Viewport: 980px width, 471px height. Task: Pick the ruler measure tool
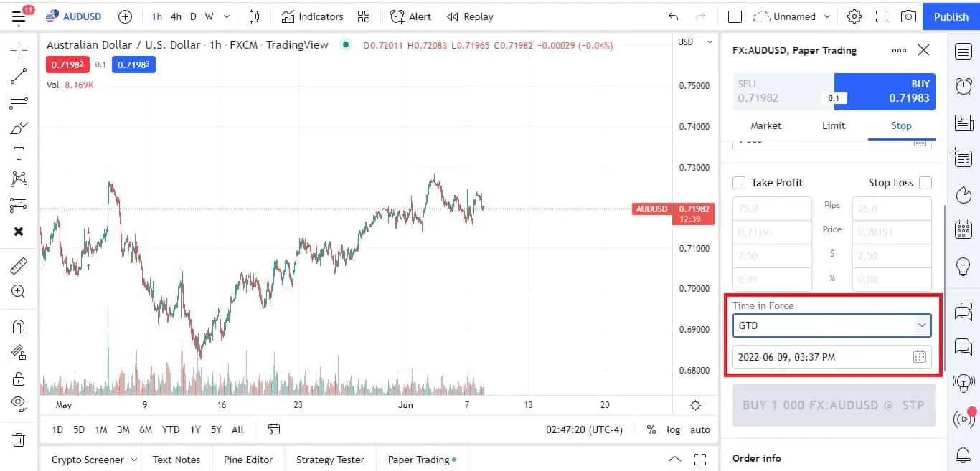[19, 266]
